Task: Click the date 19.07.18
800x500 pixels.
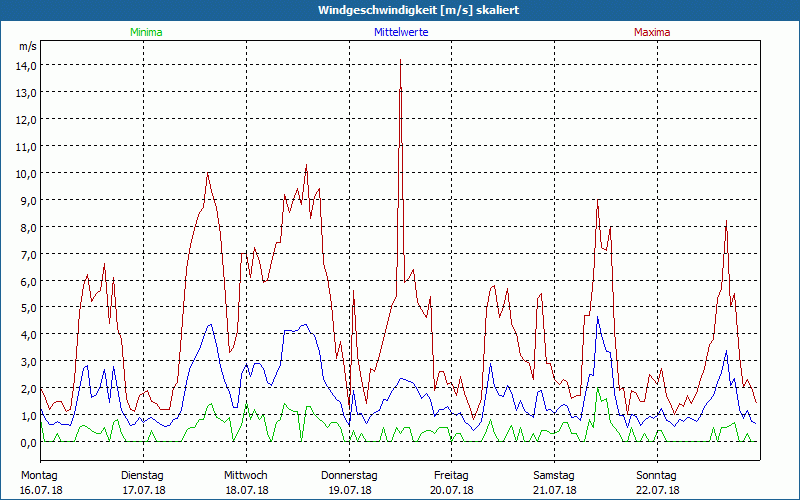Action: click(x=349, y=490)
